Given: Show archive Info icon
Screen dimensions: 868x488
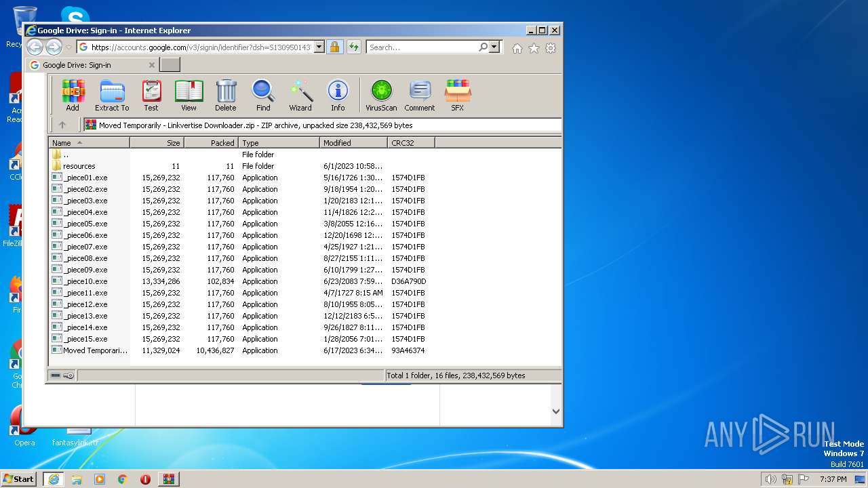Looking at the screenshot, I should click(338, 95).
